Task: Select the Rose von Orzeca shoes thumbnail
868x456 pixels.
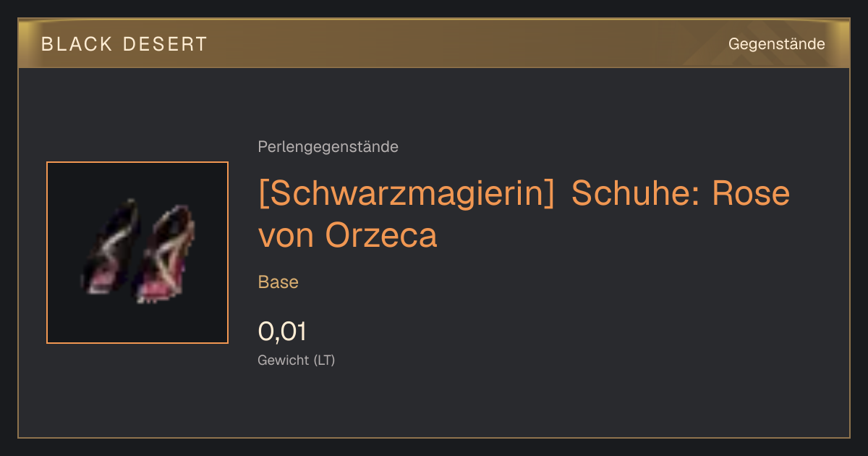Action: pyautogui.click(x=137, y=253)
